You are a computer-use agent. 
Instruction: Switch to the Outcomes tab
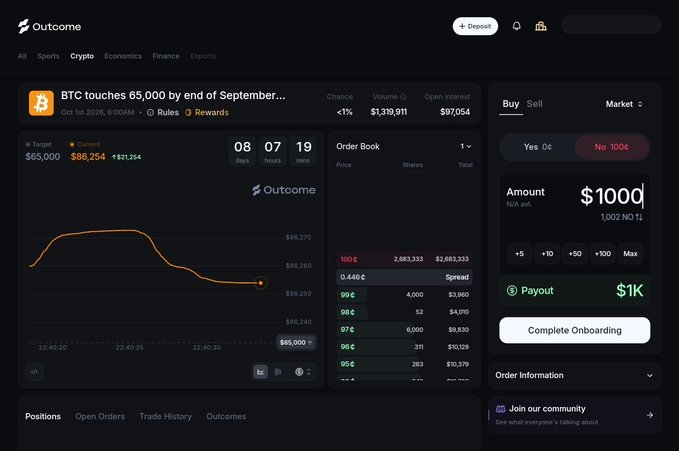[x=226, y=416]
